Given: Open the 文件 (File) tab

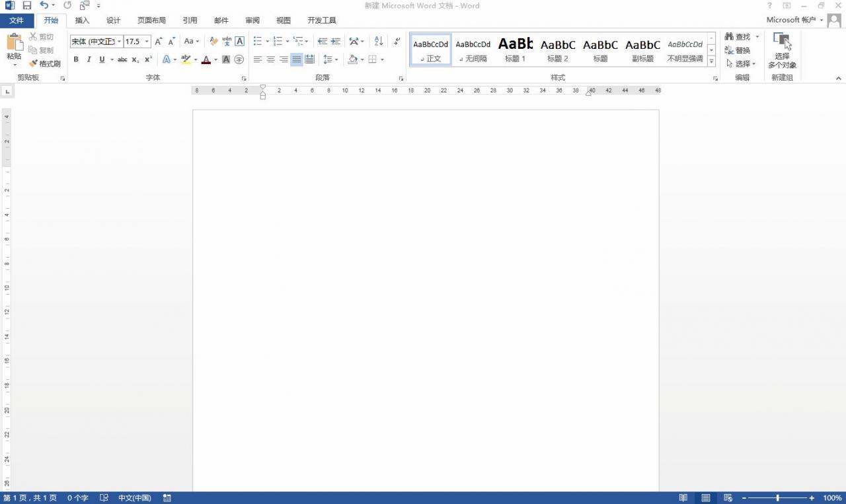Looking at the screenshot, I should coord(17,20).
